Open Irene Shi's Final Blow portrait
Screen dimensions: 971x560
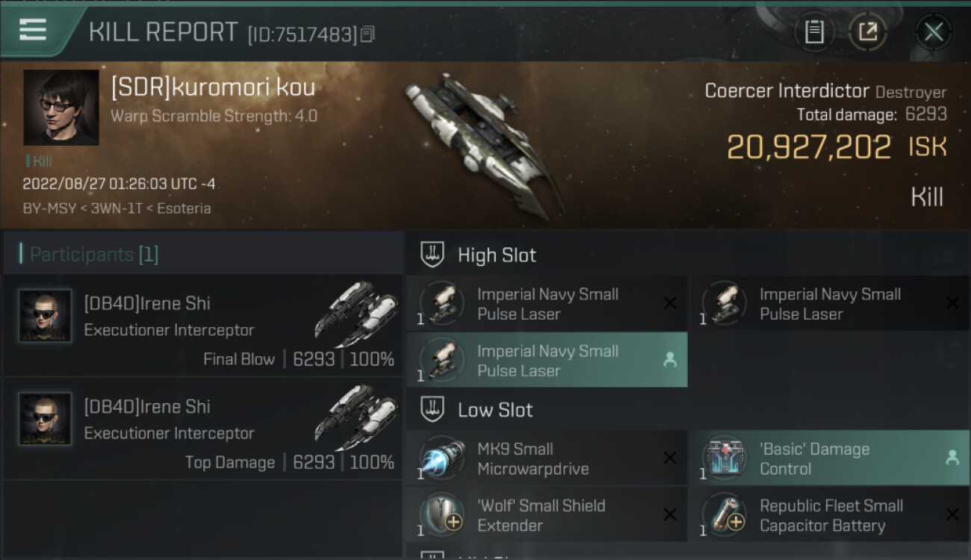(45, 316)
